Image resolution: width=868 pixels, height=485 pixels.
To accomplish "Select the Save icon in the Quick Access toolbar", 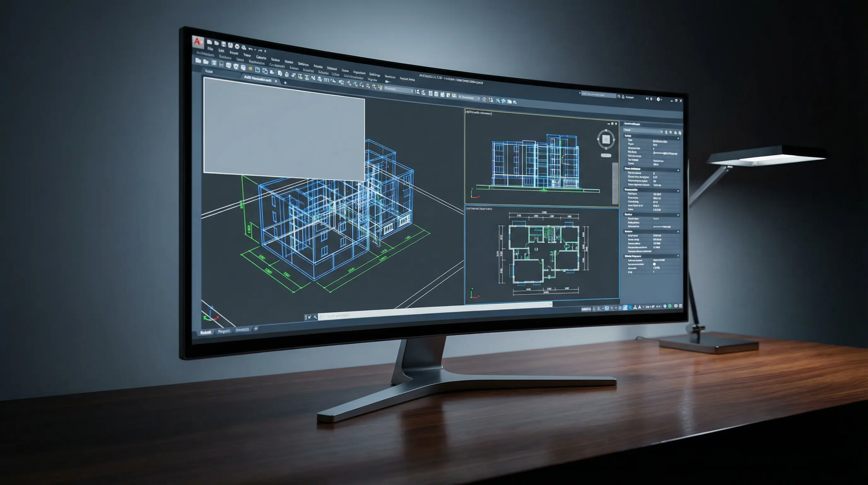I will [x=225, y=44].
